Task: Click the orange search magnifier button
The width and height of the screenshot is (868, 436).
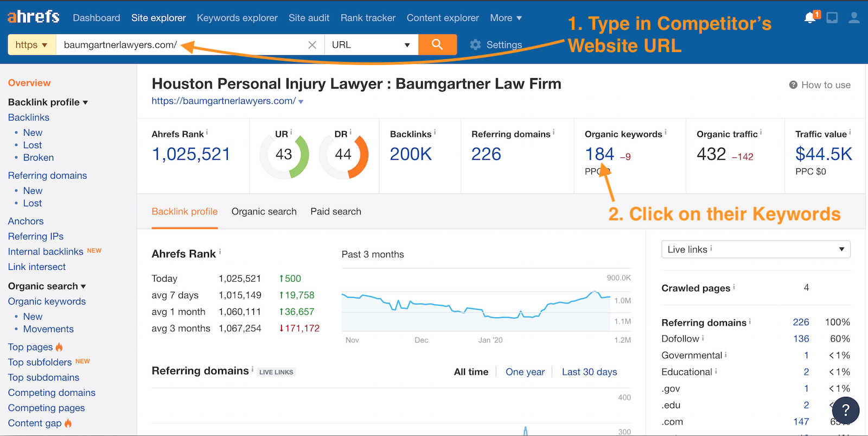Action: pyautogui.click(x=437, y=45)
